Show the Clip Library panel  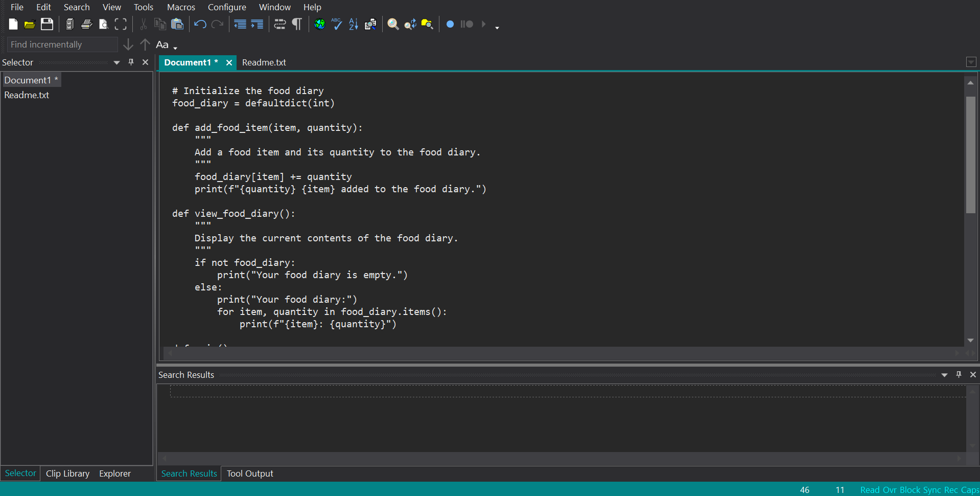point(67,474)
